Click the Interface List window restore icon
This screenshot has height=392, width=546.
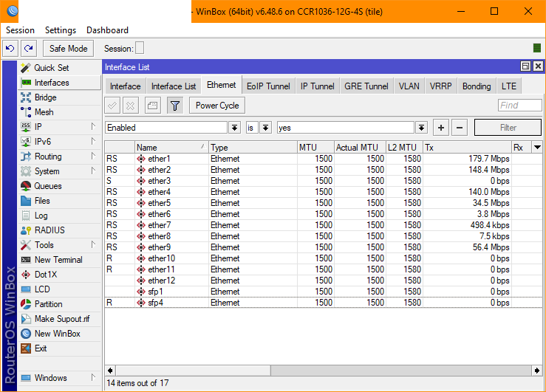click(525, 66)
